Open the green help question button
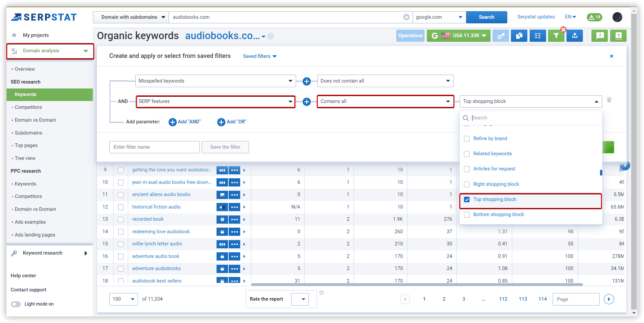The image size is (644, 323). pos(618,36)
